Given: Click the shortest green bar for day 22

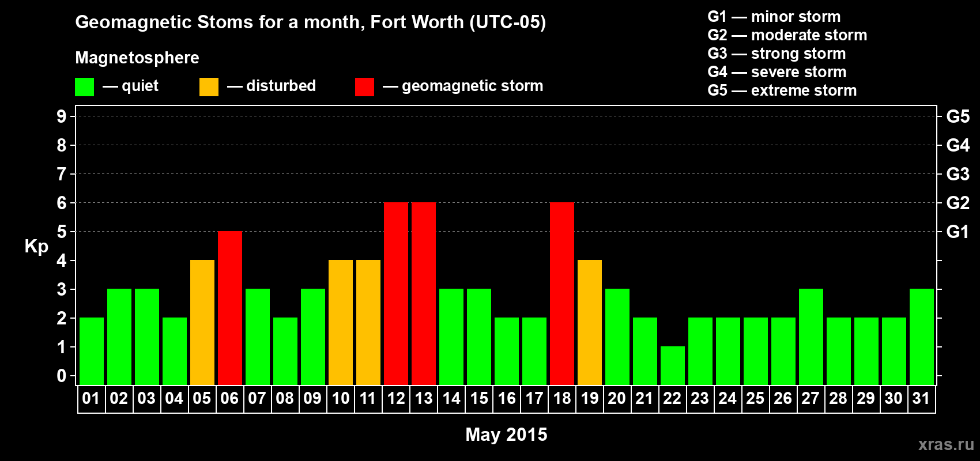Looking at the screenshot, I should [673, 366].
